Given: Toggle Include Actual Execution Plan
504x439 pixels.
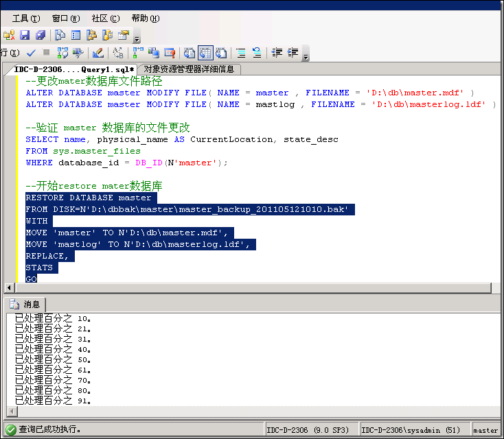Looking at the screenshot, I should [138, 53].
